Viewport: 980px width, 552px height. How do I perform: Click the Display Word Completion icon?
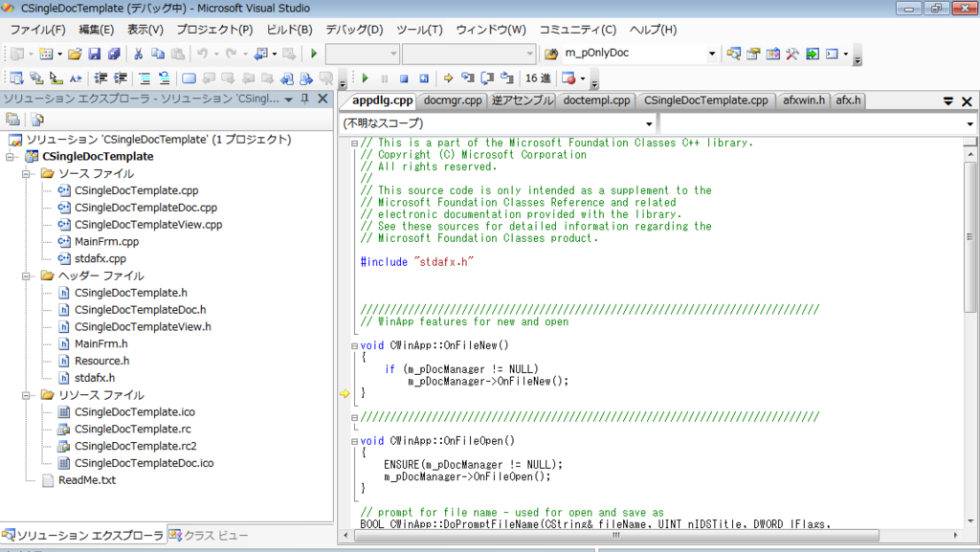tap(76, 78)
